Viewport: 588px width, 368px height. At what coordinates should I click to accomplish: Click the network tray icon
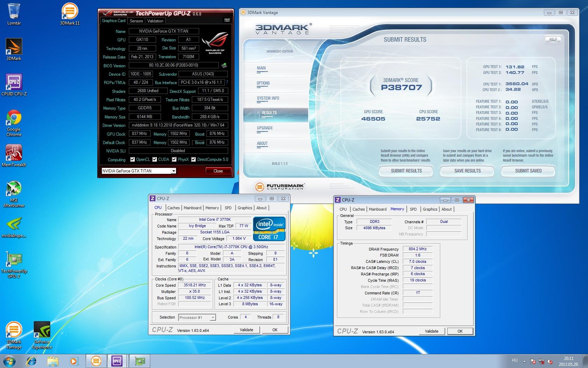point(541,361)
